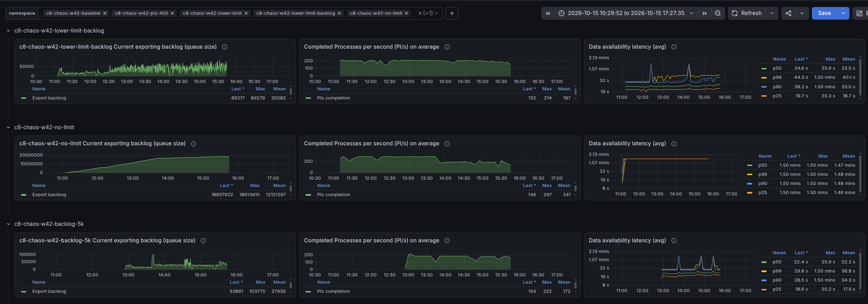Screen dimensions: 868x304
Task: Show info for no-limit Data availability latency
Action: coord(674,144)
